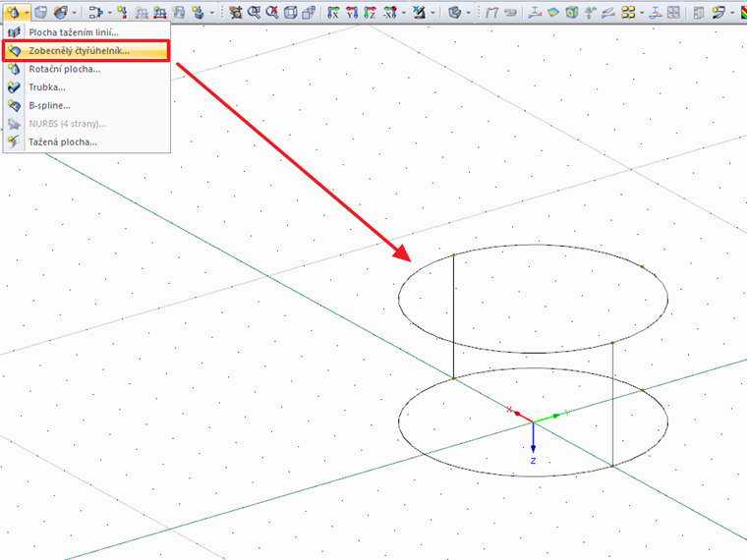Choose 'Tažená plocha...' menu entry

86,141
